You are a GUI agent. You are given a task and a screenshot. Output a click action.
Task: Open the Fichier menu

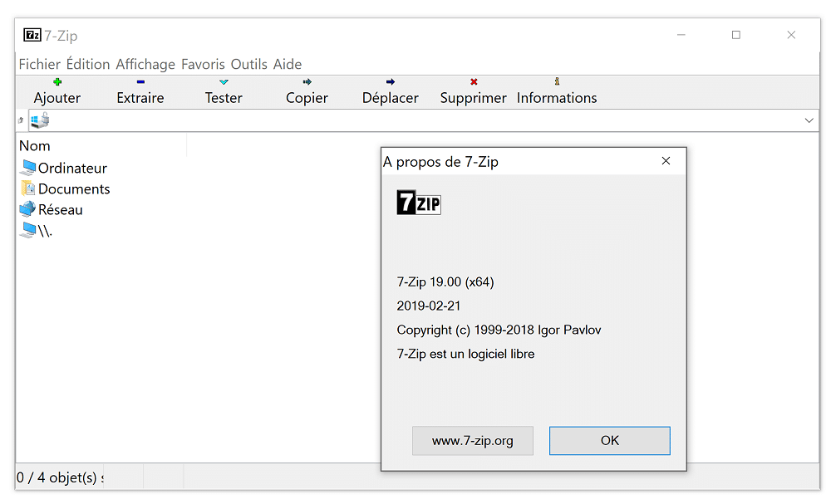40,64
